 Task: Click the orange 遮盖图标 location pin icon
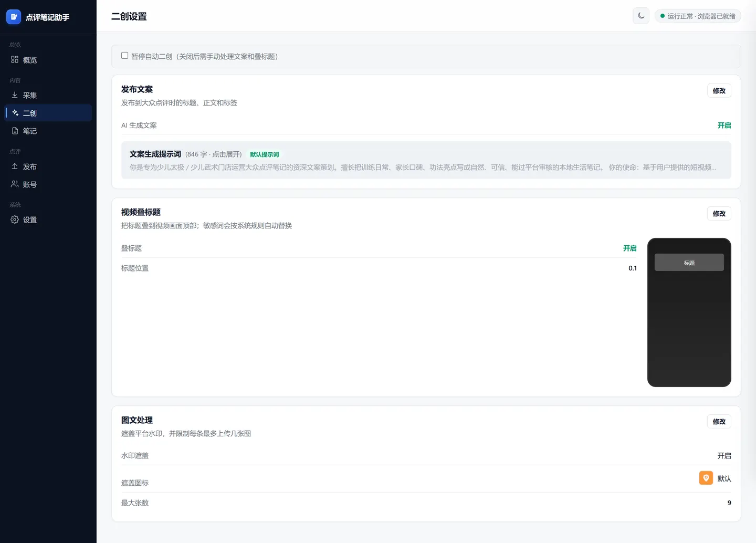706,478
